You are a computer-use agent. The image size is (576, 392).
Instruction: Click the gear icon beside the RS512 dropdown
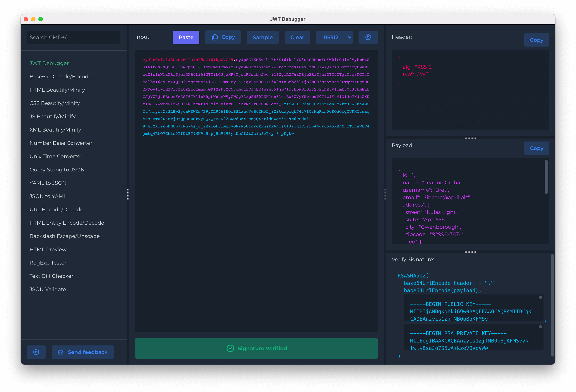[368, 37]
